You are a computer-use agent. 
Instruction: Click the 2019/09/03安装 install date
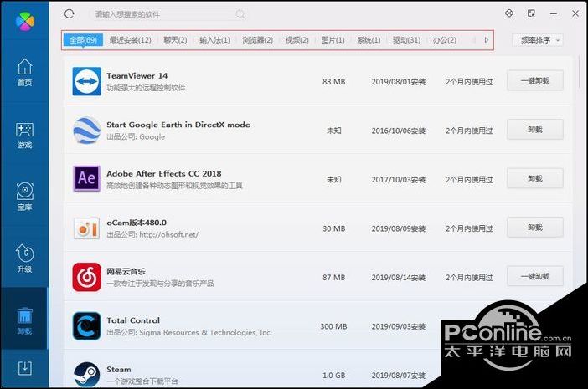click(398, 326)
